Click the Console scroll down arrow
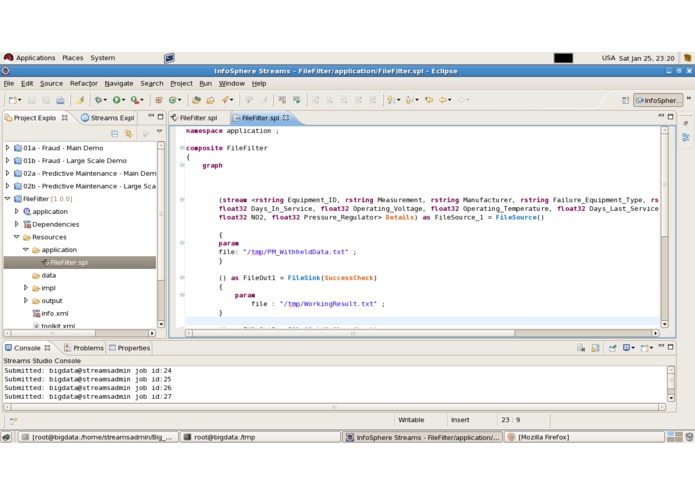Image resolution: width=695 pixels, height=494 pixels. [x=671, y=398]
